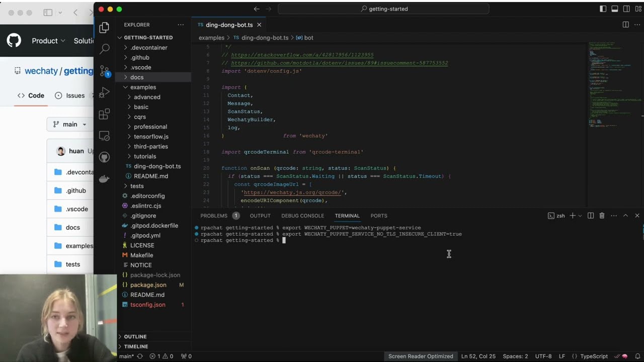
Task: Open panel more actions ellipsis
Action: tap(614, 216)
